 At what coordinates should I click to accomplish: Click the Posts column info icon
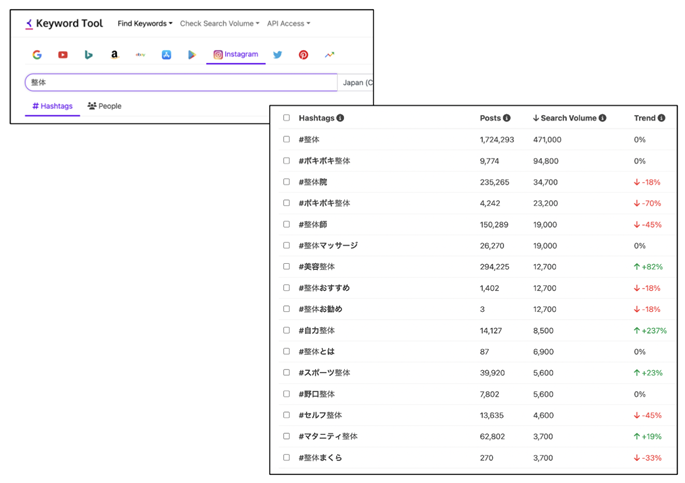pyautogui.click(x=507, y=118)
